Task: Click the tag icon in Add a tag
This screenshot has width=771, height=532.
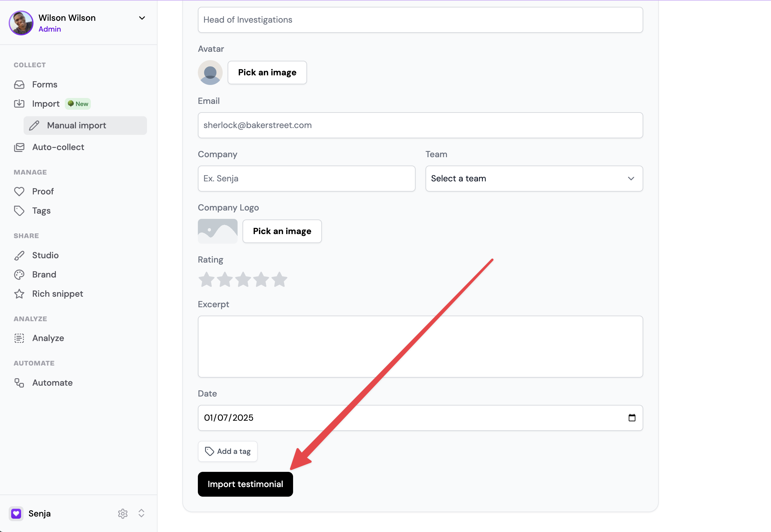Action: pyautogui.click(x=209, y=451)
